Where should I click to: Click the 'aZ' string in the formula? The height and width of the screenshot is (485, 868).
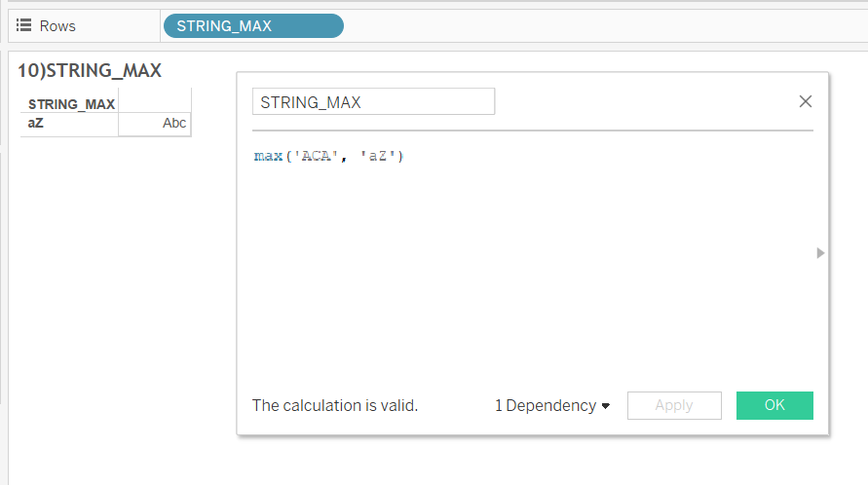tap(378, 156)
